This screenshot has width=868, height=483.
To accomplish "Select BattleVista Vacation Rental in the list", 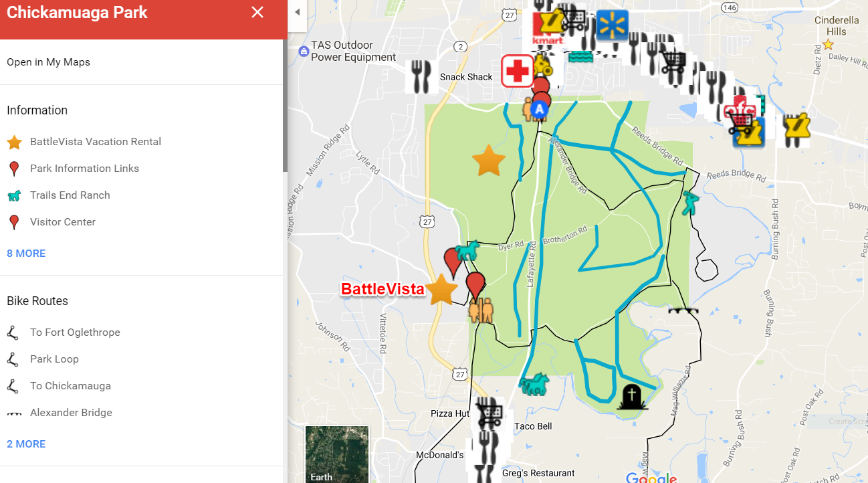I will point(96,142).
